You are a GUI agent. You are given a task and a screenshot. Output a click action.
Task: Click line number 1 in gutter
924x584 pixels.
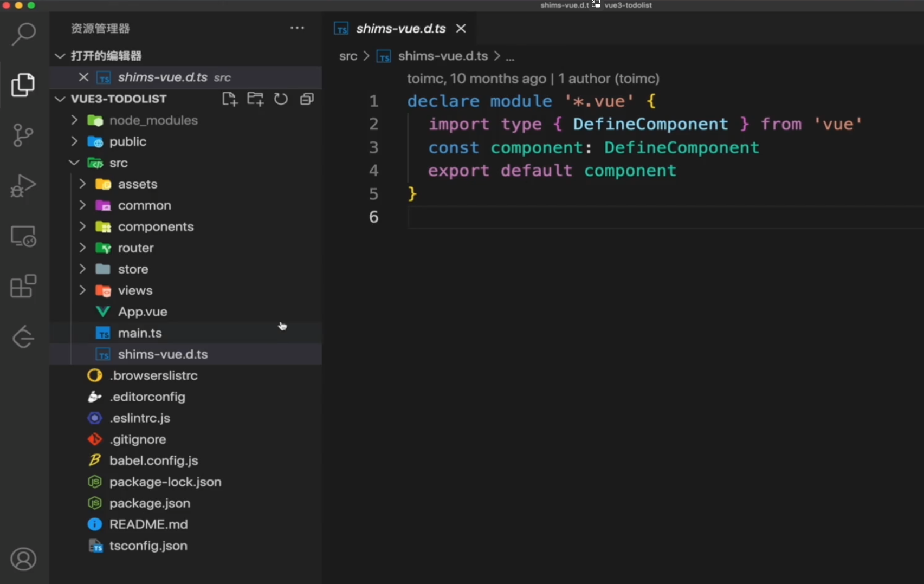374,101
